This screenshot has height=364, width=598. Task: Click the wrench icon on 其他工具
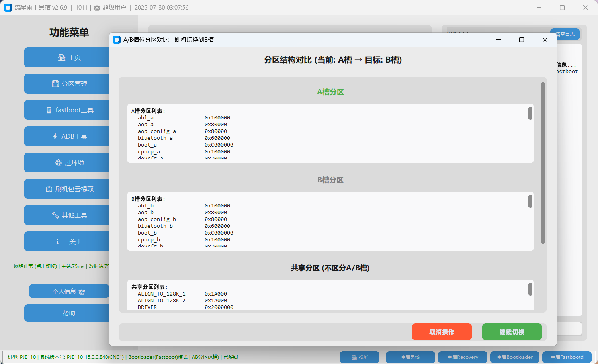55,215
